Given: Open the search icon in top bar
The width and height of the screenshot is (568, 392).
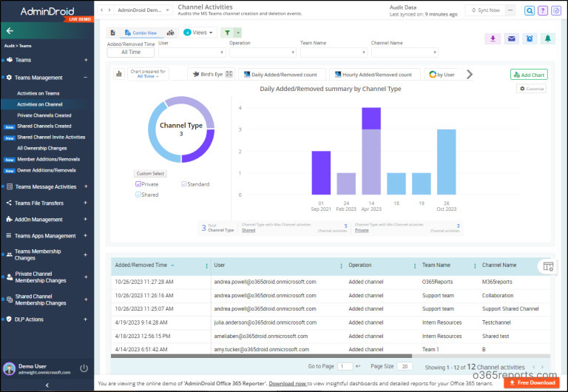Looking at the screenshot, I should click(x=530, y=10).
